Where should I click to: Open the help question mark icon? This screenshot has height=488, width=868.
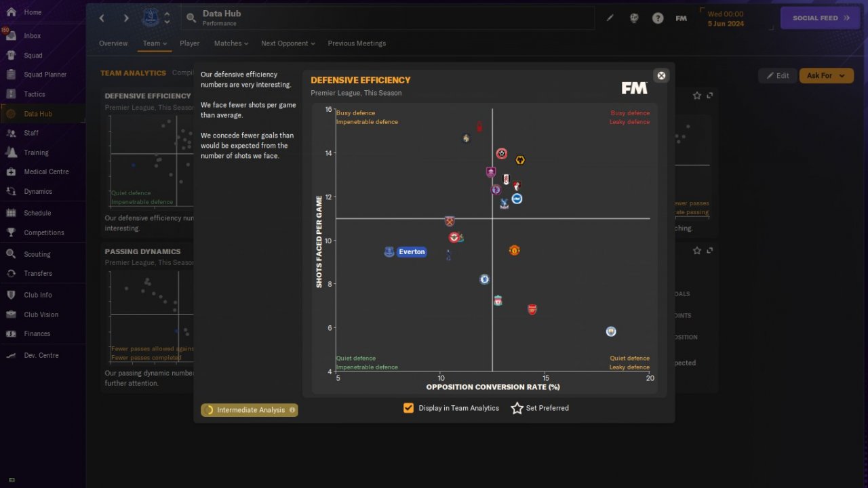(658, 18)
